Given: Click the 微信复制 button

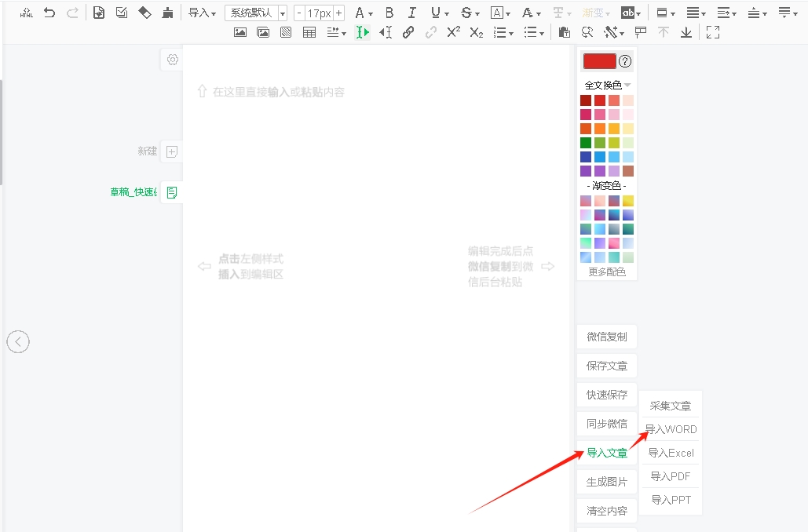Looking at the screenshot, I should click(607, 337).
